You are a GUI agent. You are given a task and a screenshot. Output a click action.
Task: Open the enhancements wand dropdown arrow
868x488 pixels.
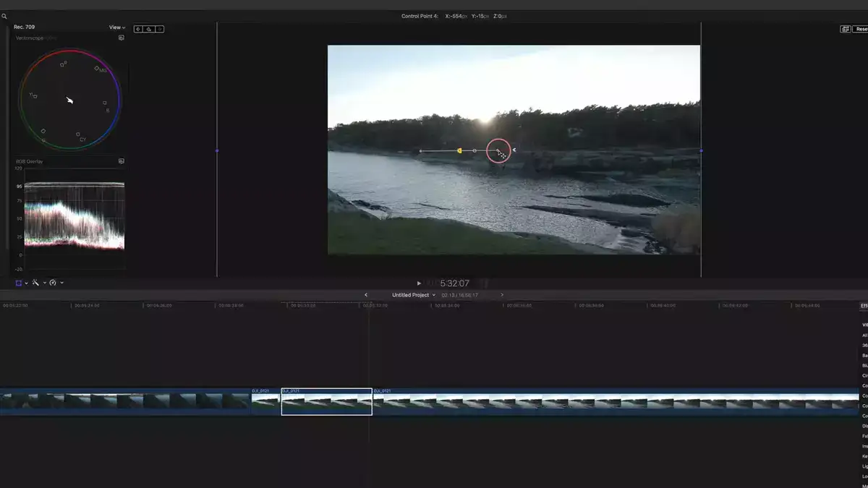(x=44, y=283)
